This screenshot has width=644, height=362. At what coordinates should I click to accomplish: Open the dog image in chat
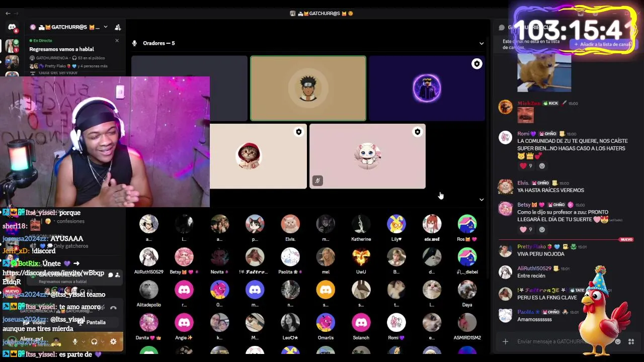click(x=544, y=72)
